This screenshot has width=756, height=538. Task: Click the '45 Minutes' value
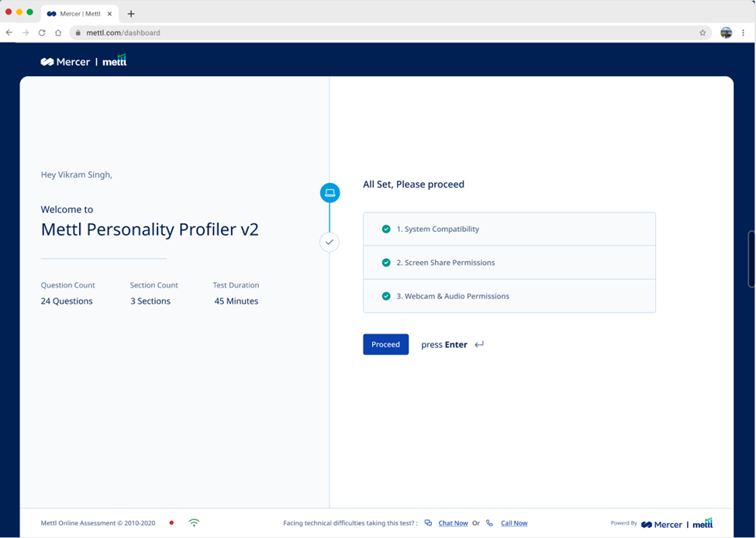point(236,301)
